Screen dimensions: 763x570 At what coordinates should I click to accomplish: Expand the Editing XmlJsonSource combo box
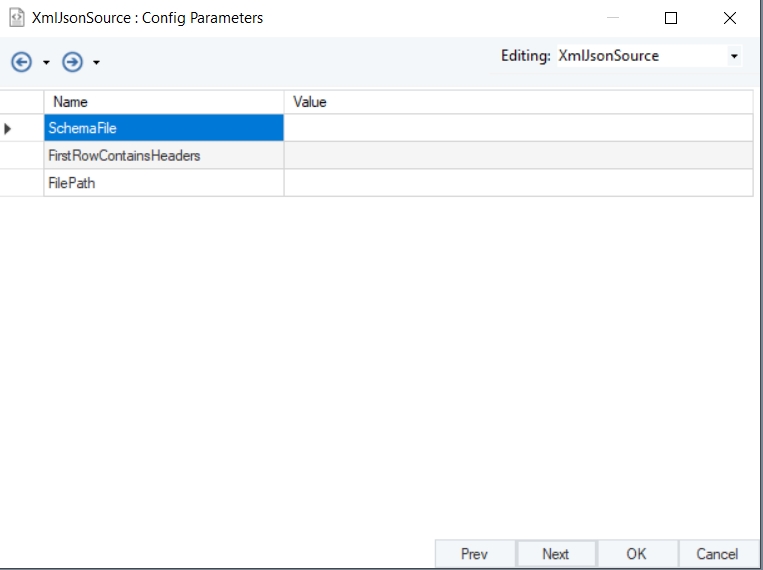pyautogui.click(x=735, y=56)
